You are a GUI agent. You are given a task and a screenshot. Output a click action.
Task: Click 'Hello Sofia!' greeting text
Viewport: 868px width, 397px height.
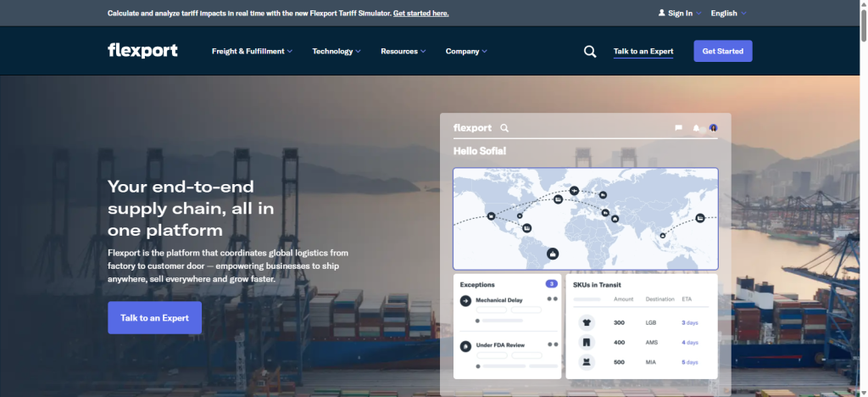[480, 151]
